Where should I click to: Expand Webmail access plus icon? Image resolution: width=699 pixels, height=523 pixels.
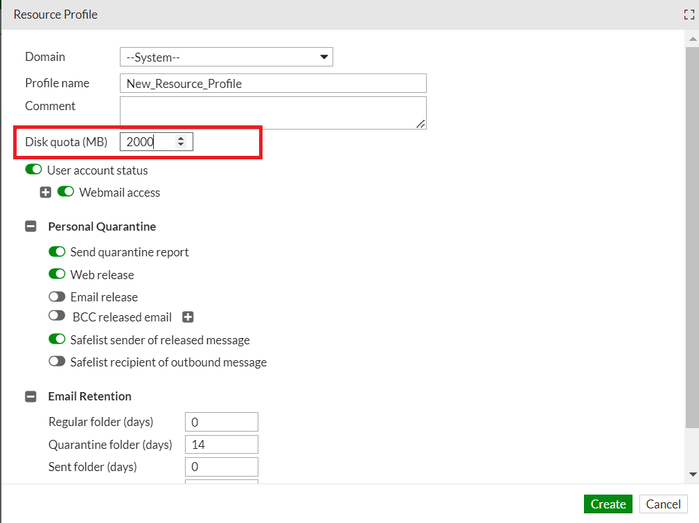pyautogui.click(x=45, y=192)
